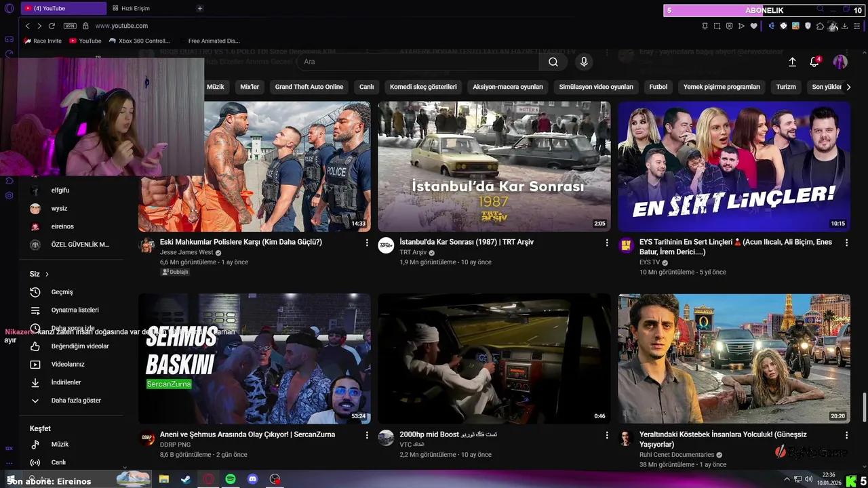
Task: Open the YouTube upload/create icon
Action: 792,62
